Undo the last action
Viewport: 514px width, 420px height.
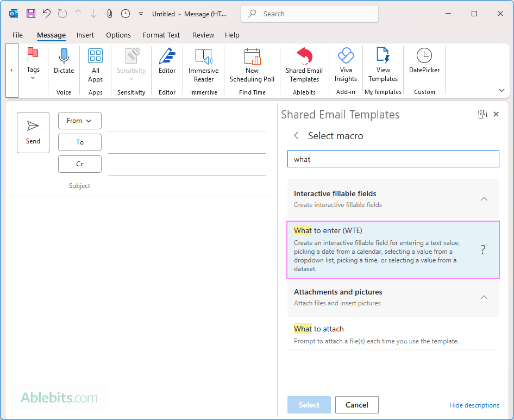coord(47,14)
